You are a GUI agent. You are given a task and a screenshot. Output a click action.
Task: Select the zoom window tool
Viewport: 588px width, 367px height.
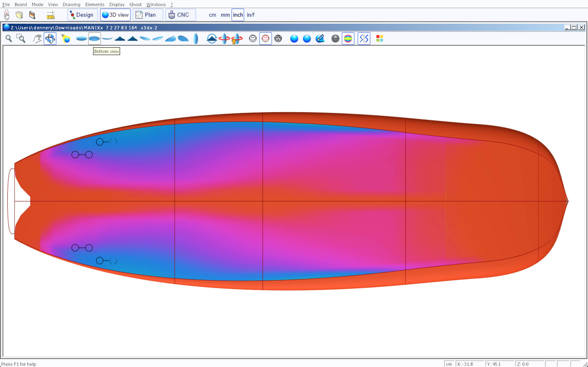pyautogui.click(x=21, y=39)
